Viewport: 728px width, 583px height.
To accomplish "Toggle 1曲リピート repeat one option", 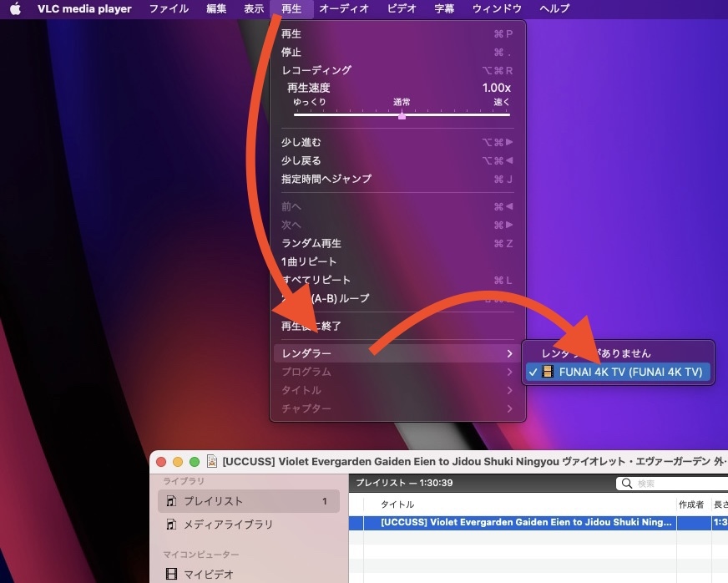I will [309, 261].
